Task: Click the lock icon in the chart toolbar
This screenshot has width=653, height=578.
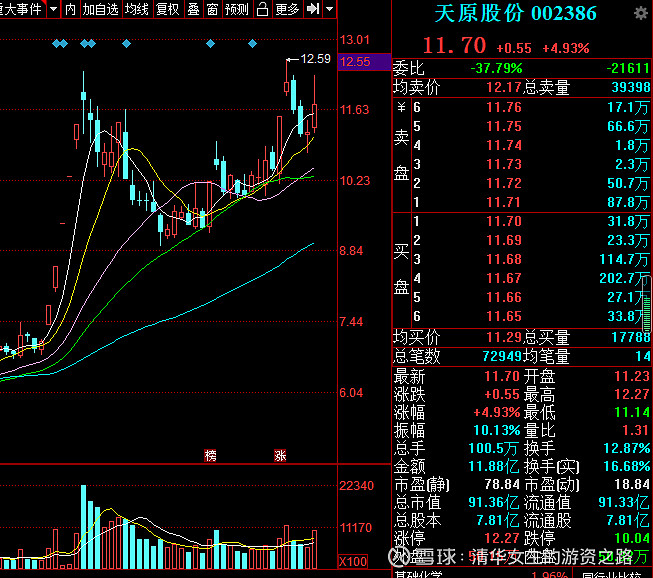Action: click(262, 9)
